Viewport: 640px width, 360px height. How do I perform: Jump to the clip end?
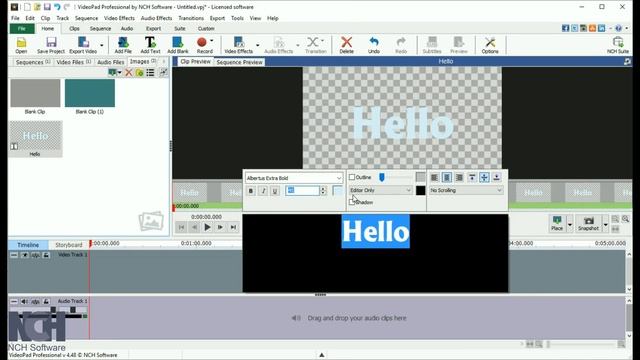233,227
